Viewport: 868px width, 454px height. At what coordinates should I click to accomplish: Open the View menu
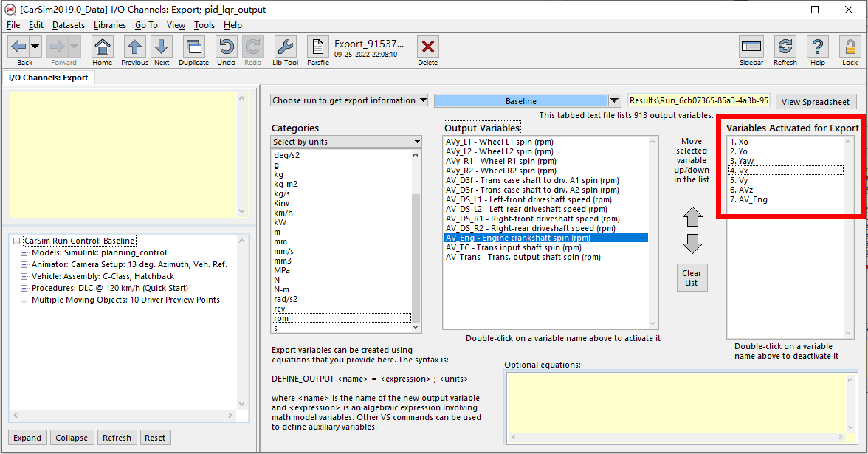coord(176,25)
